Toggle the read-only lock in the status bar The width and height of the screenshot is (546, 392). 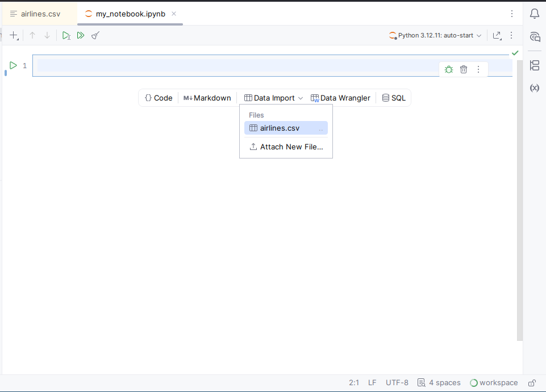(x=532, y=383)
